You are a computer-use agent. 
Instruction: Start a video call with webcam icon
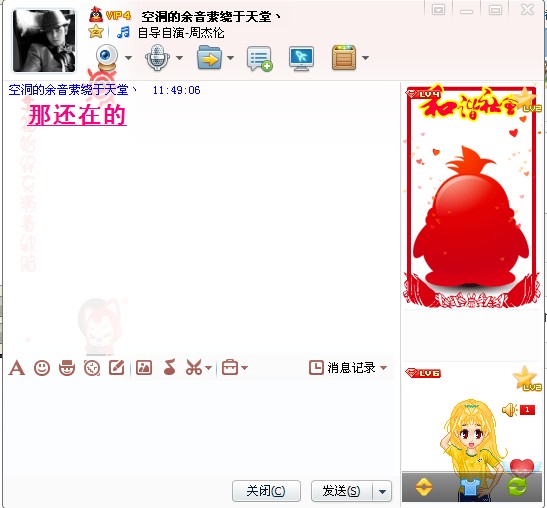pyautogui.click(x=107, y=57)
